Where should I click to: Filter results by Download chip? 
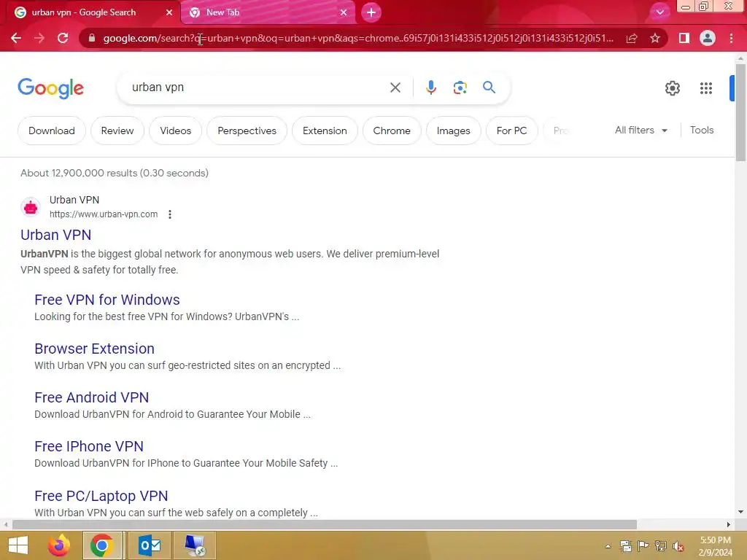52,131
